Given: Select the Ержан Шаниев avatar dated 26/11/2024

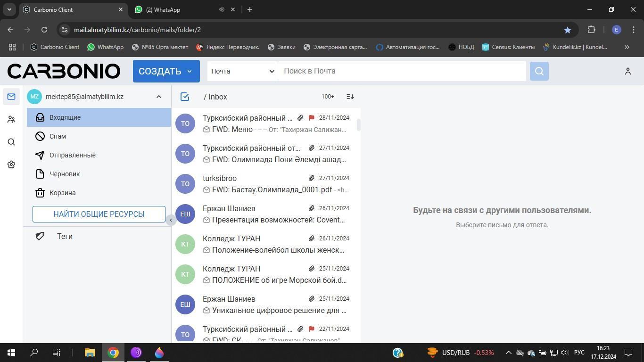Looking at the screenshot, I should [x=185, y=214].
